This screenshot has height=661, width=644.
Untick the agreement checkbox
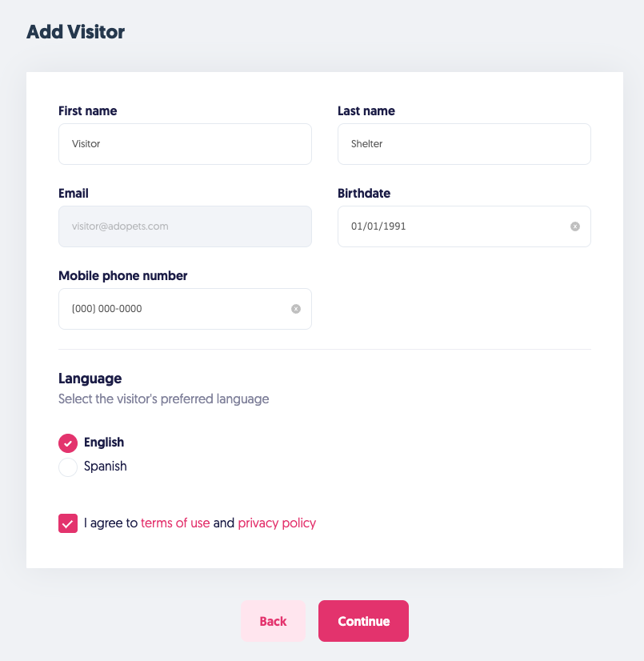68,523
